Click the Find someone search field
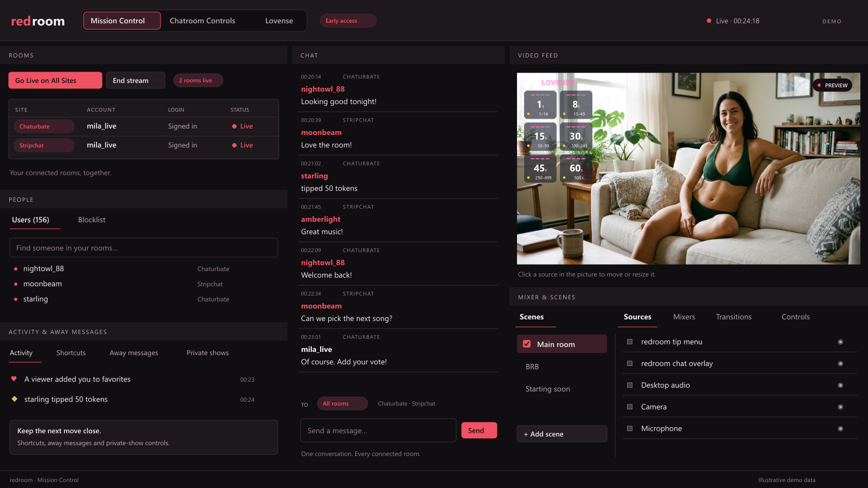The height and width of the screenshot is (488, 868). [144, 248]
